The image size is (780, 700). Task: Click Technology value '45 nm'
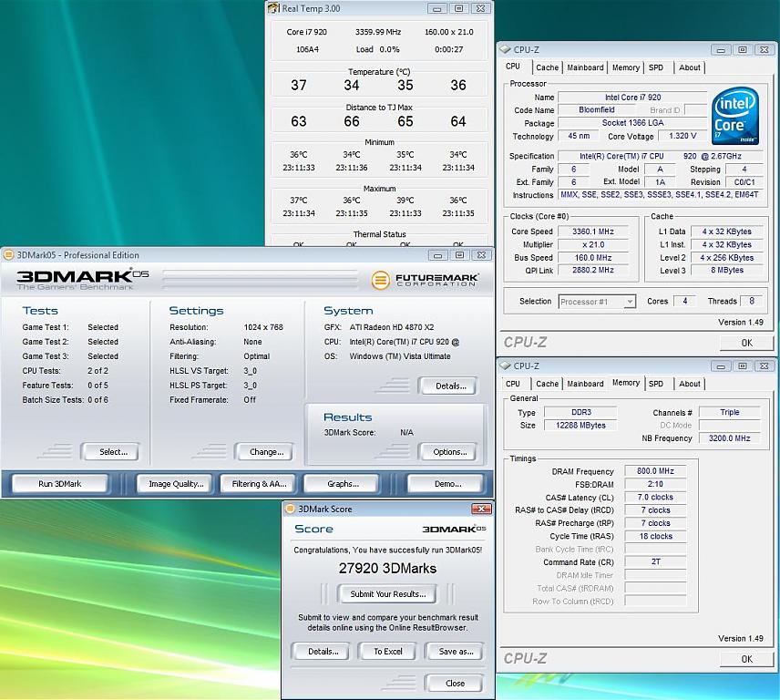[x=579, y=136]
